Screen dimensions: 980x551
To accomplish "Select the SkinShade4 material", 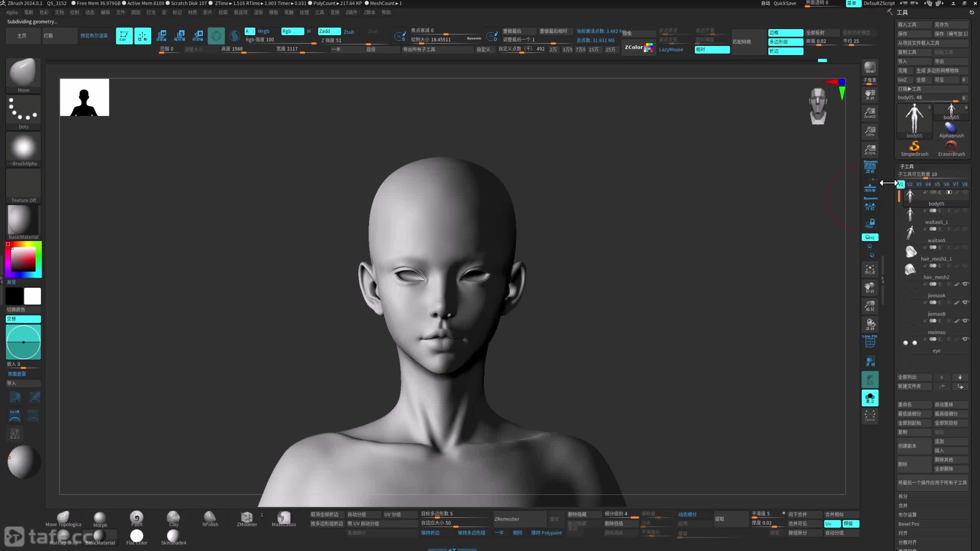I will tap(173, 537).
